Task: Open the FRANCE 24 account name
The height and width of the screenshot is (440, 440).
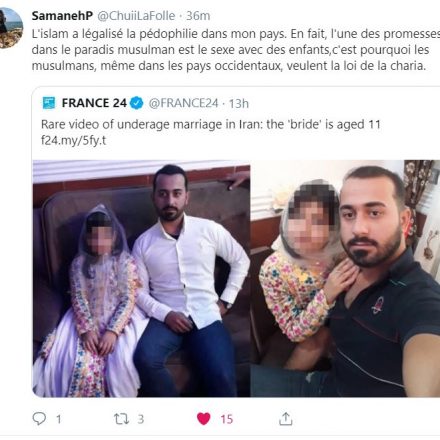Action: point(94,103)
